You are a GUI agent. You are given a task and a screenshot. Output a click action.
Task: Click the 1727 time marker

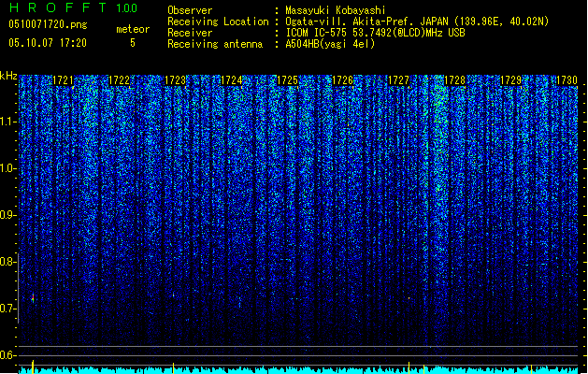398,80
